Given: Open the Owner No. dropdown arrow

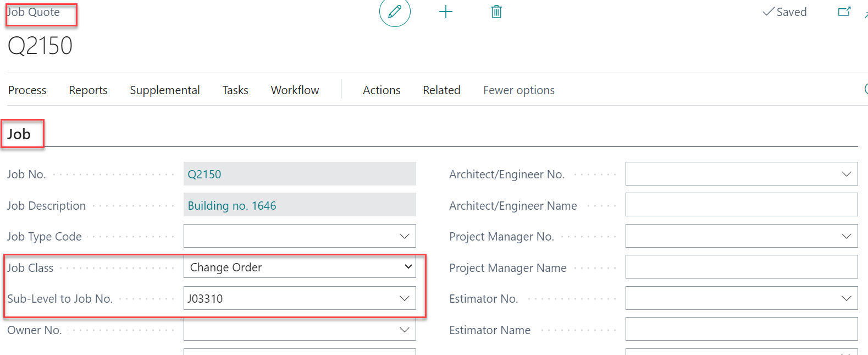Looking at the screenshot, I should (x=405, y=330).
